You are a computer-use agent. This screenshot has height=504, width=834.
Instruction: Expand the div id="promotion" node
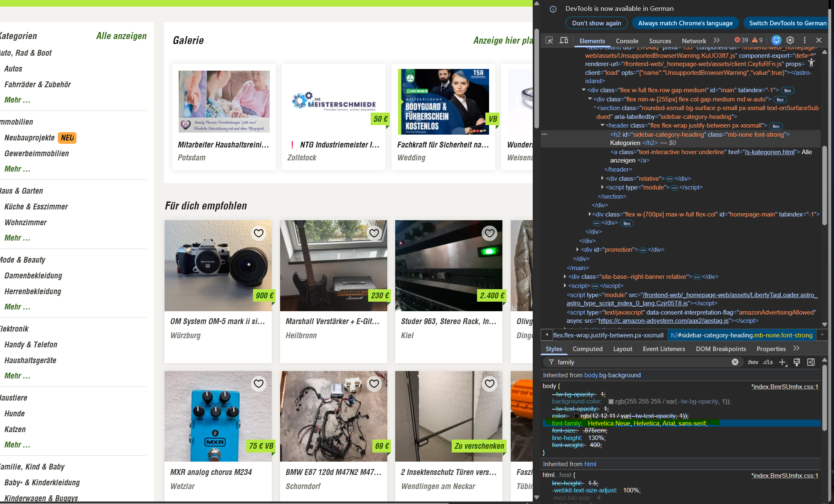click(x=577, y=250)
